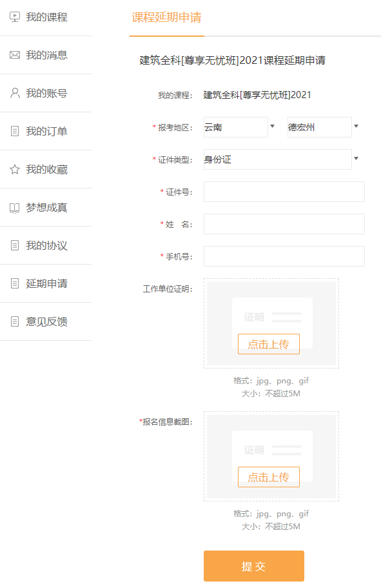
Task: Click the star icon beside 我的收藏
Action: tap(15, 169)
